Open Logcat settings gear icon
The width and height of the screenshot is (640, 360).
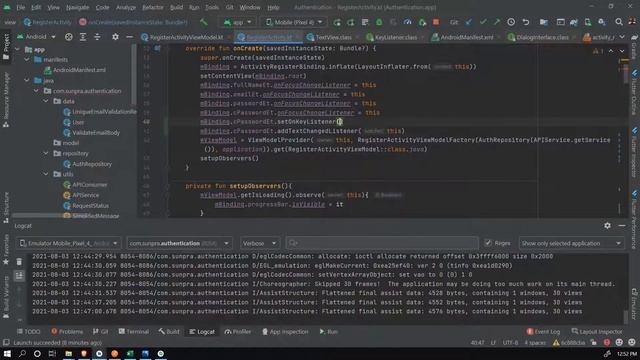coord(607,225)
